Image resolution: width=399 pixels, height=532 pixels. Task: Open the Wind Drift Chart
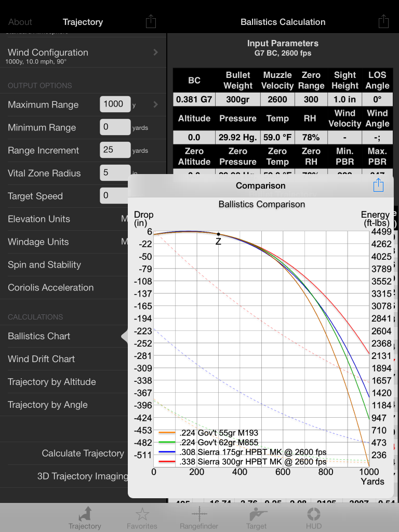(64, 359)
